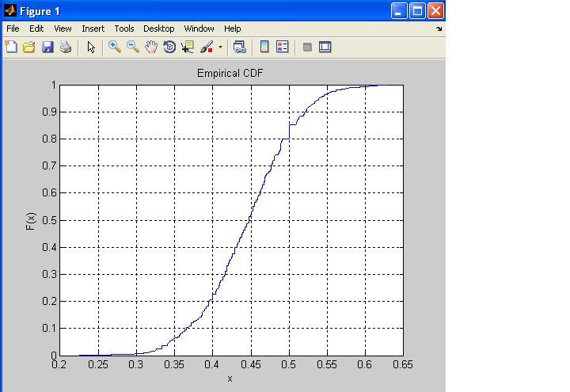This screenshot has height=392, width=570.
Task: Click the y-axis tick label 0.9
Action: click(49, 112)
